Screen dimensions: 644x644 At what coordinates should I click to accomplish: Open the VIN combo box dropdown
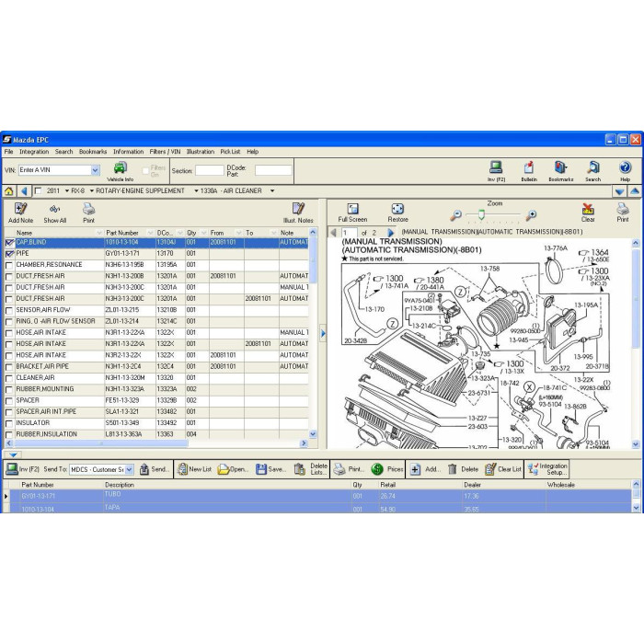click(x=96, y=170)
